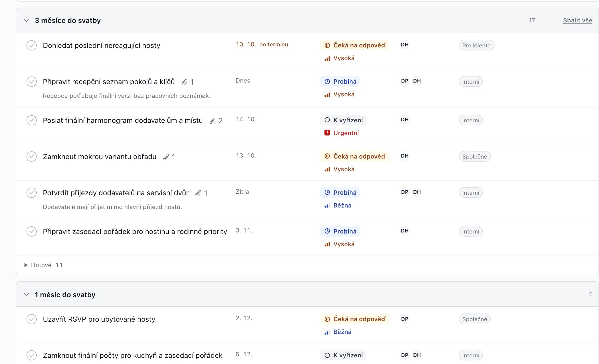Screen dimensions: 599x364
Task: Expand the 'Hotové 11' completed list
Action: click(43, 265)
